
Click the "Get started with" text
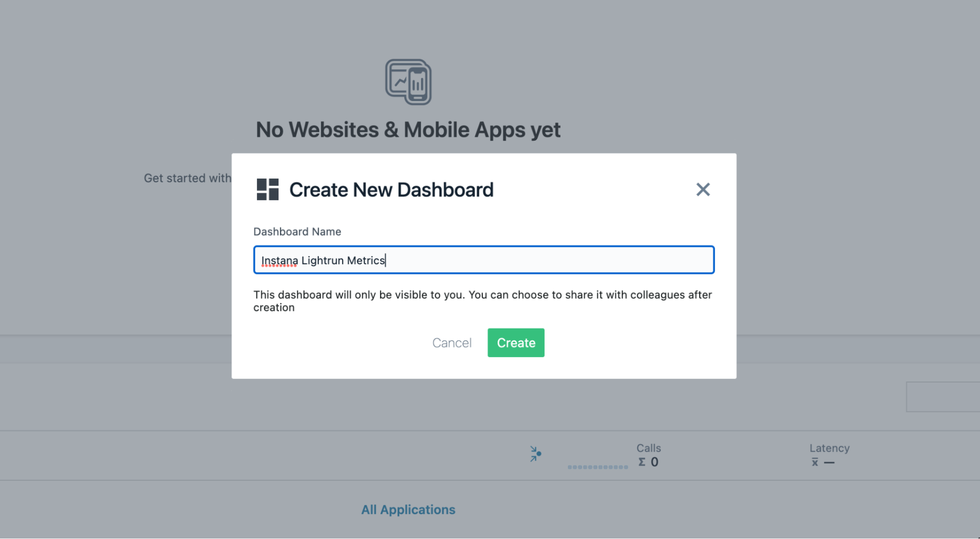187,178
